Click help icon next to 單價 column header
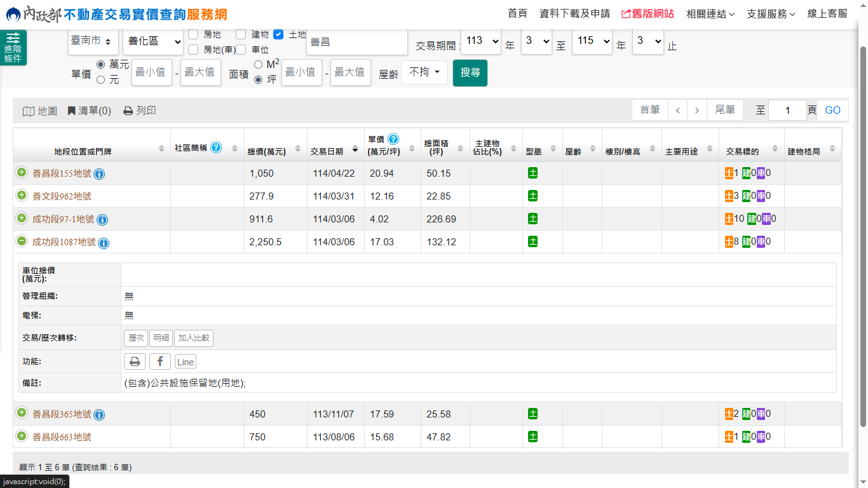The height and width of the screenshot is (488, 868). 393,139
